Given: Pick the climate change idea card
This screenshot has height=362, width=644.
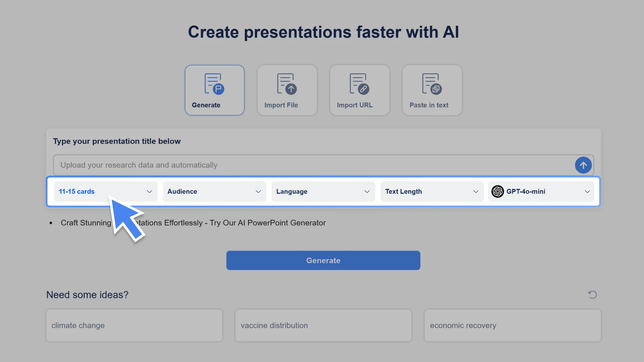Looking at the screenshot, I should (134, 325).
